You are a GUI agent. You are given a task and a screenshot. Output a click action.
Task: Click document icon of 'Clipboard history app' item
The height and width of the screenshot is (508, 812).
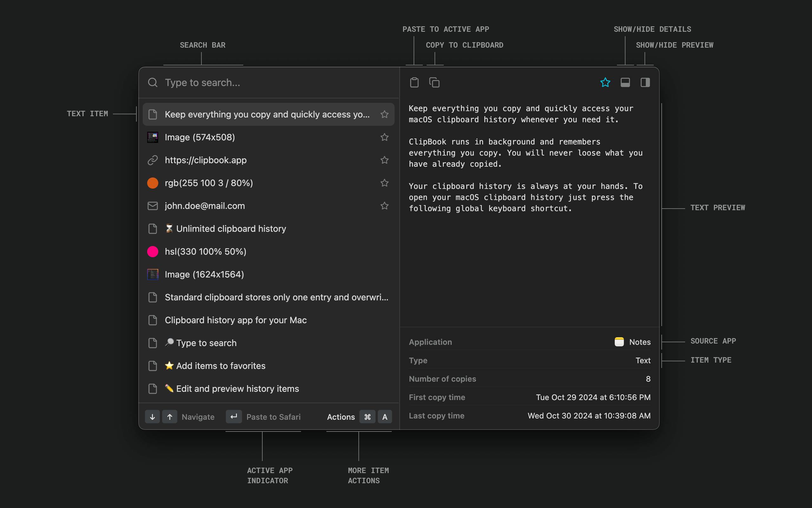pos(153,320)
